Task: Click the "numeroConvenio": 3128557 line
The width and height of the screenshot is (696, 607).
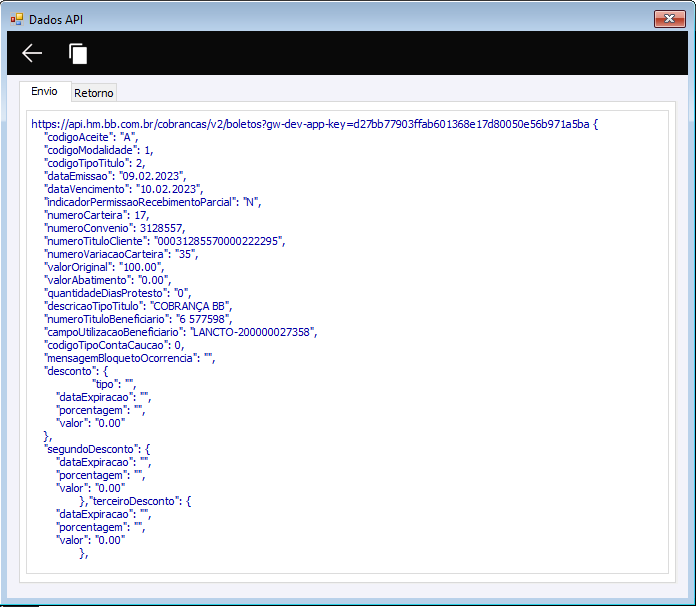Action: point(115,228)
